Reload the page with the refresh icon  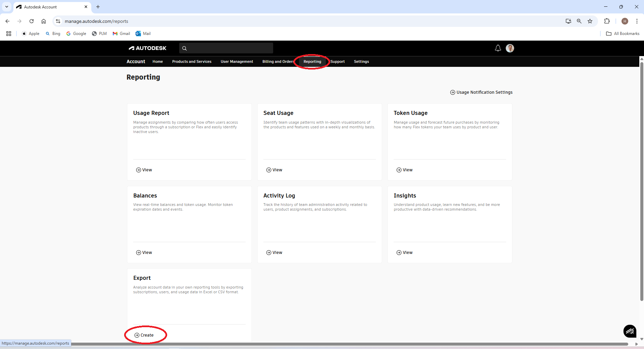(x=32, y=21)
